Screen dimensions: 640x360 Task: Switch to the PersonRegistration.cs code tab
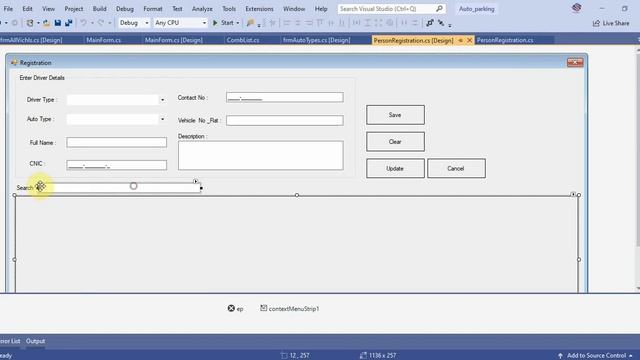pos(505,40)
